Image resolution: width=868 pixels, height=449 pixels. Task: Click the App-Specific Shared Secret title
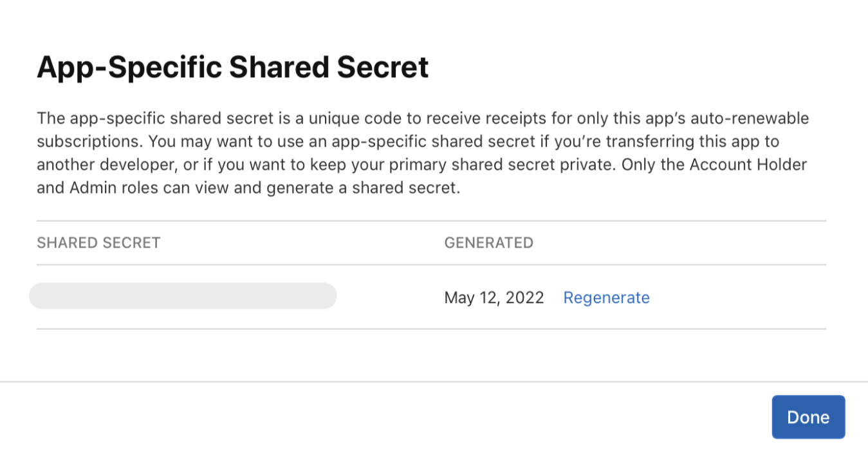tap(232, 66)
